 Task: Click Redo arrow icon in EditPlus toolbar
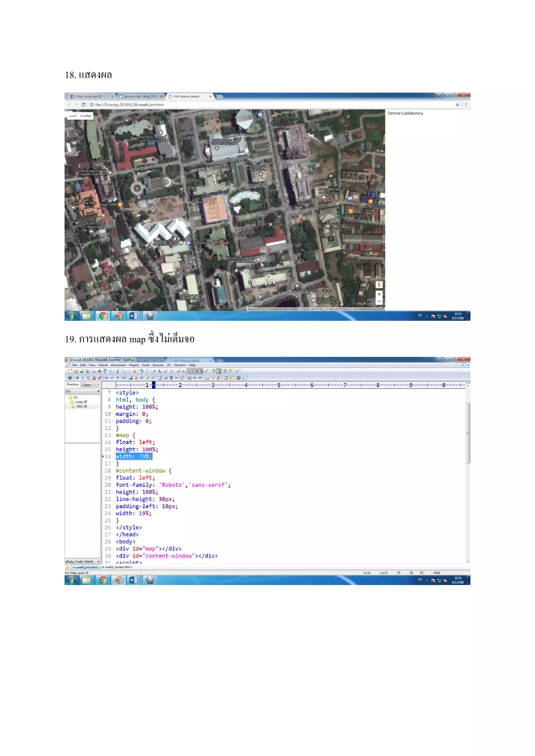pos(147,371)
